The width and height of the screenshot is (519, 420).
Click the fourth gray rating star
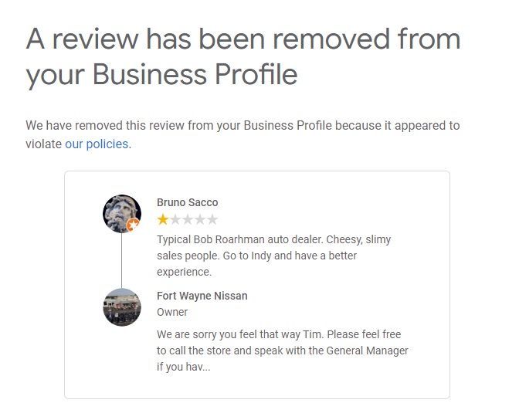coord(200,219)
